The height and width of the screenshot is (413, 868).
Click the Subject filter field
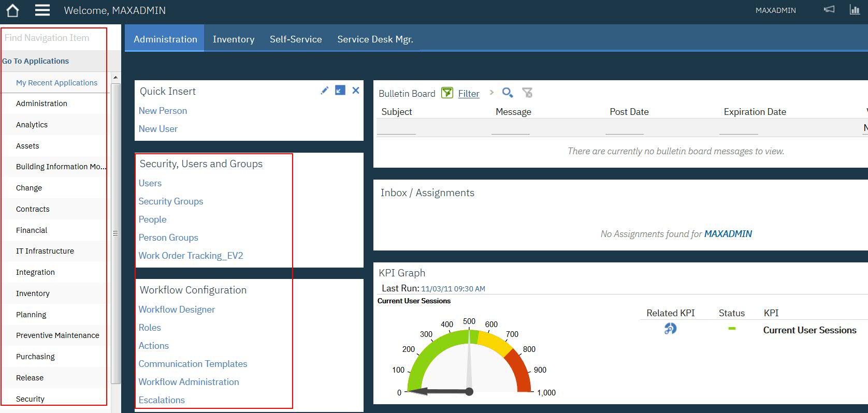coord(396,128)
